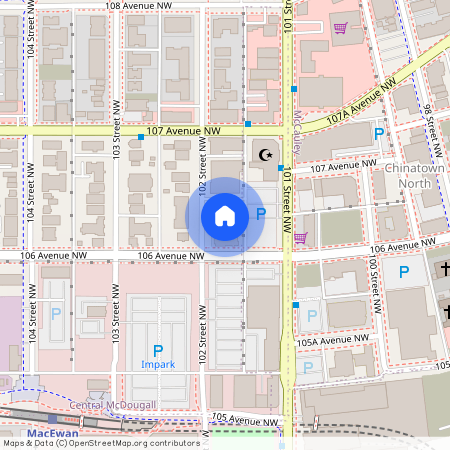Image resolution: width=450 pixels, height=450 pixels.
Task: Click the church cross icon near 106 Avenue
Action: (x=445, y=268)
